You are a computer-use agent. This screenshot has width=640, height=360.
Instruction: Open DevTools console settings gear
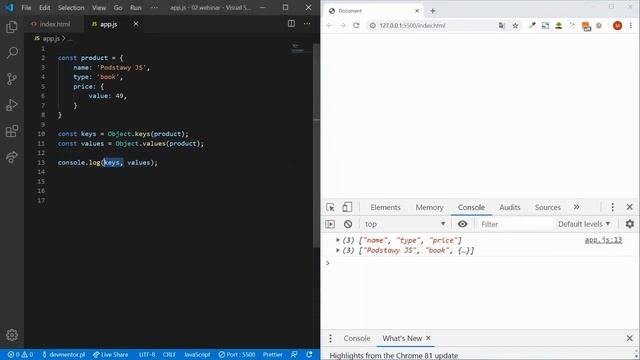tap(630, 224)
